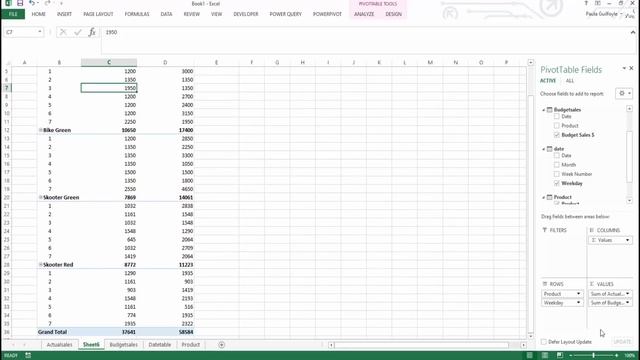Add new sheet with plus icon
640x360 pixels.
(x=222, y=345)
